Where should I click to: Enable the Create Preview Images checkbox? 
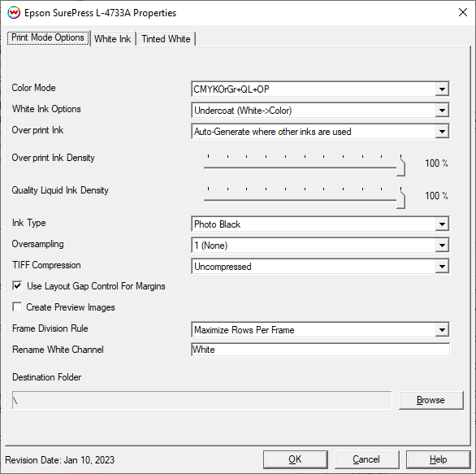tap(17, 307)
